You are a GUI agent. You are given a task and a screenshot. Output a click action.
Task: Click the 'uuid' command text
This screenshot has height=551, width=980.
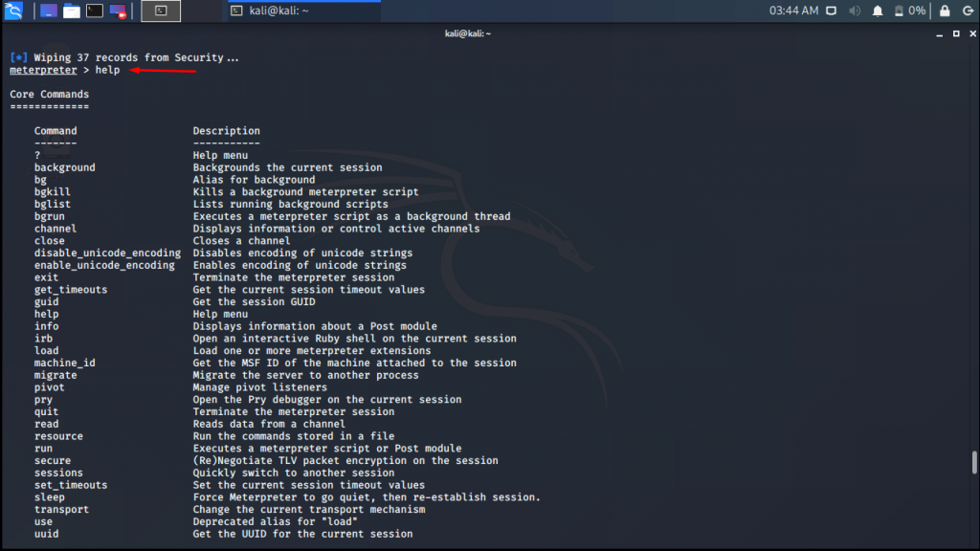tap(46, 534)
